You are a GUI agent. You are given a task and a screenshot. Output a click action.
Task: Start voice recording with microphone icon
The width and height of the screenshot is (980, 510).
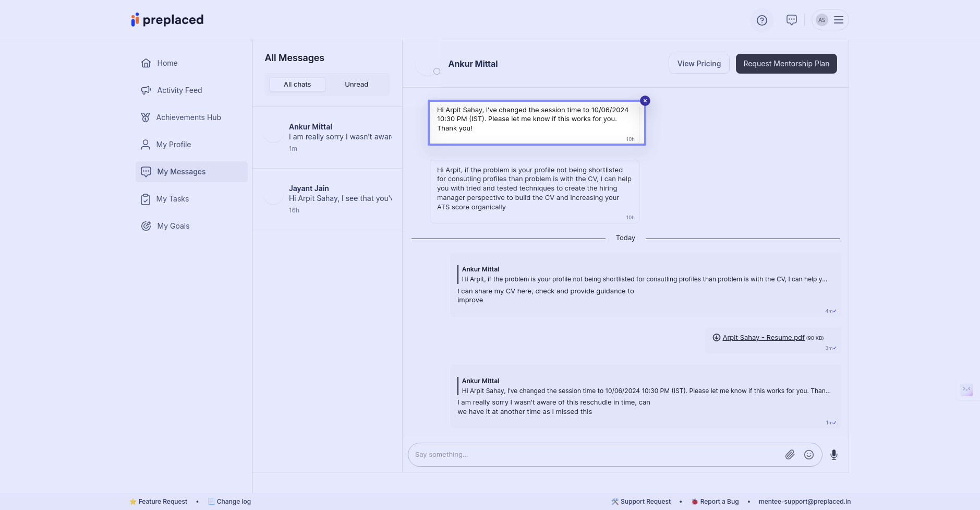click(x=833, y=455)
